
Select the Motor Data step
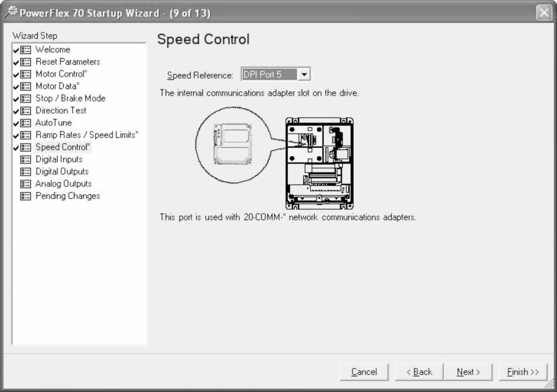57,86
